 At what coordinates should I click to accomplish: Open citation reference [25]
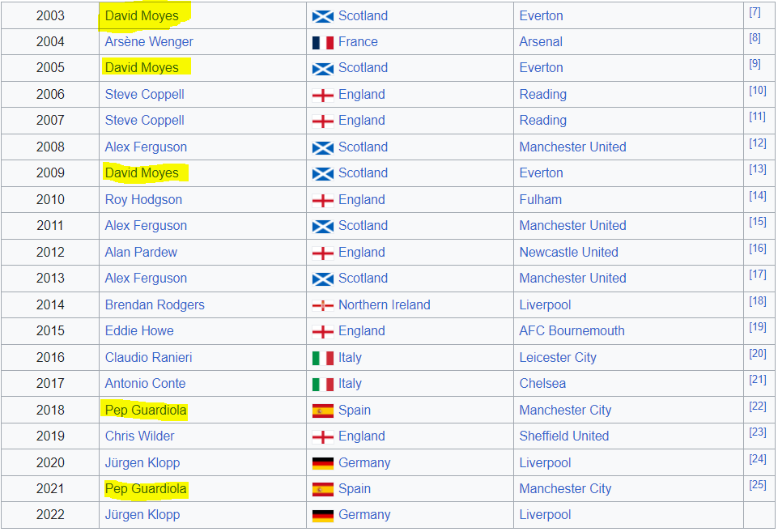(757, 484)
